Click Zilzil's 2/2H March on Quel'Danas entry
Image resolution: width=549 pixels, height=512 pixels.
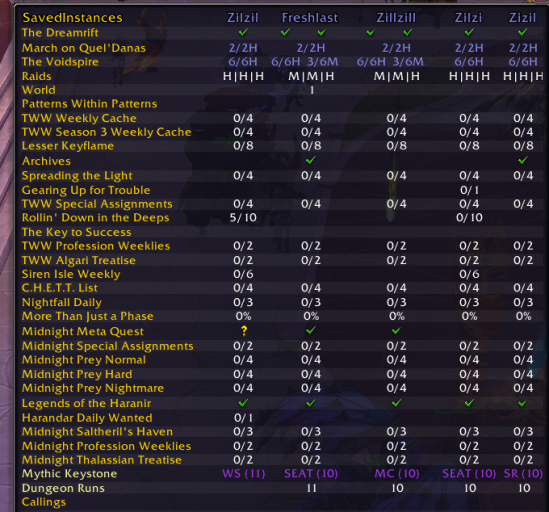pyautogui.click(x=243, y=48)
